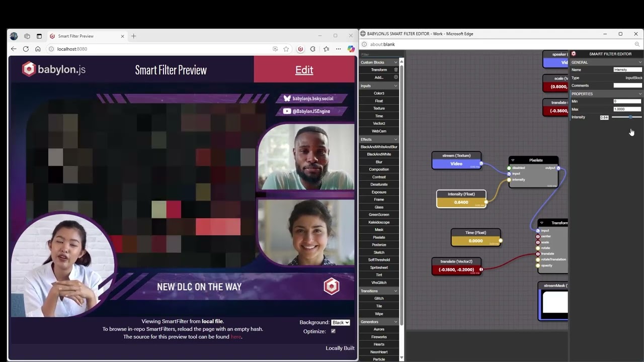Select the Fireworks generator block
Screen dimensions: 644x362
[379, 337]
